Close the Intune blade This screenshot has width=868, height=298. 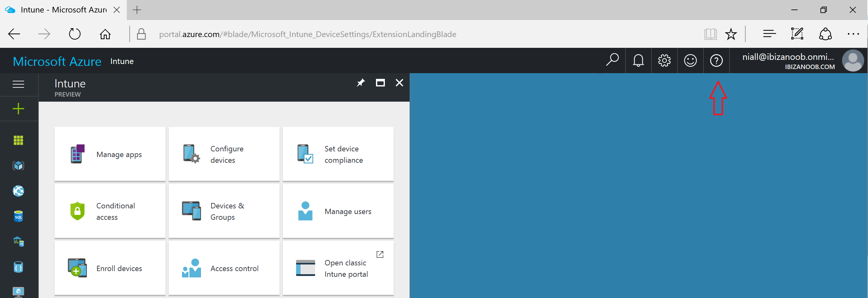tap(399, 83)
